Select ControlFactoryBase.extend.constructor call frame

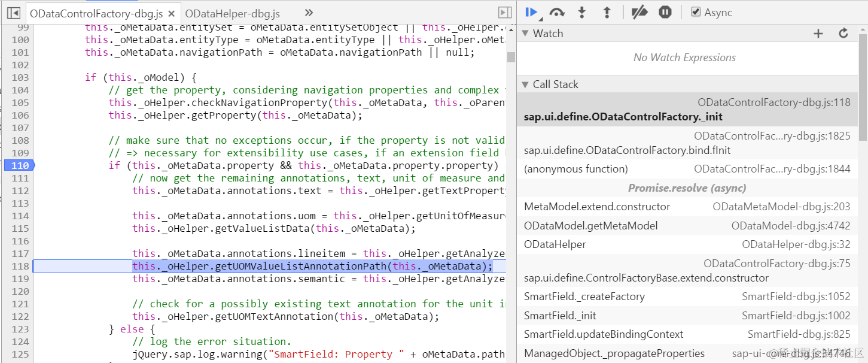pyautogui.click(x=687, y=271)
